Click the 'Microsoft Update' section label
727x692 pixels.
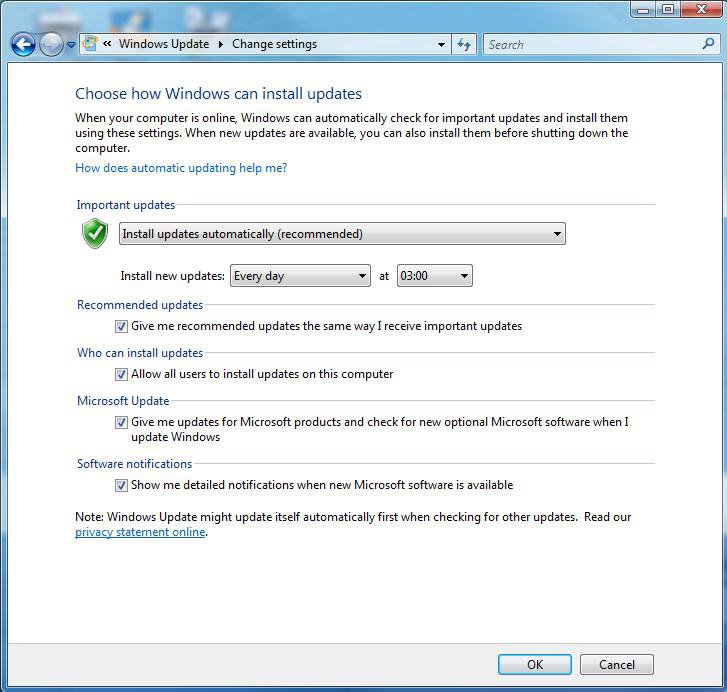click(123, 401)
